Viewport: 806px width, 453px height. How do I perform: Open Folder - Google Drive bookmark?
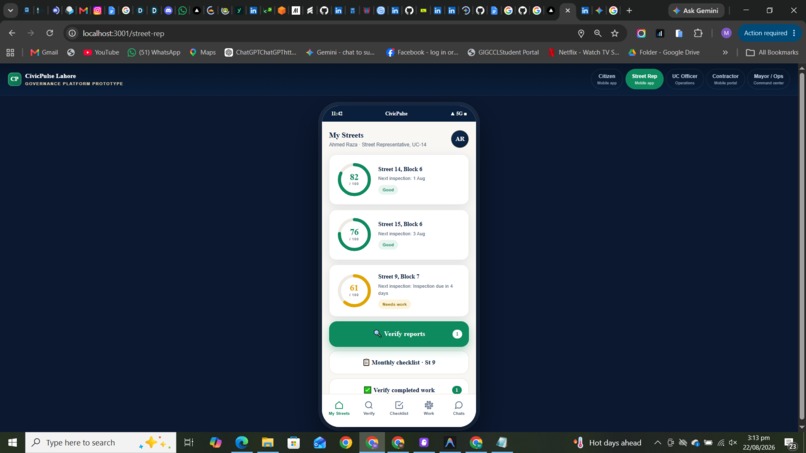664,52
